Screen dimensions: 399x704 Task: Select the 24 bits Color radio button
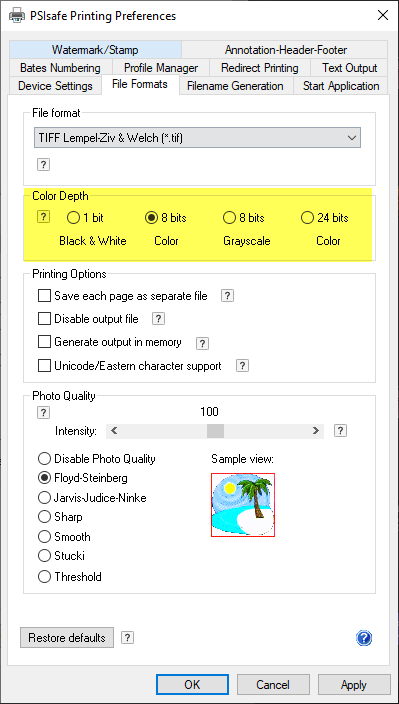pos(307,218)
